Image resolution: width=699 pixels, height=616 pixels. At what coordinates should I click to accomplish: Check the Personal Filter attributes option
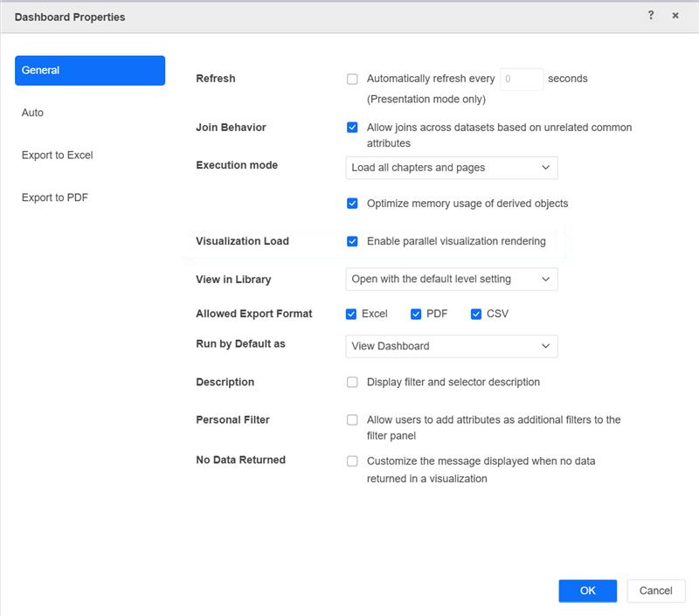point(352,420)
